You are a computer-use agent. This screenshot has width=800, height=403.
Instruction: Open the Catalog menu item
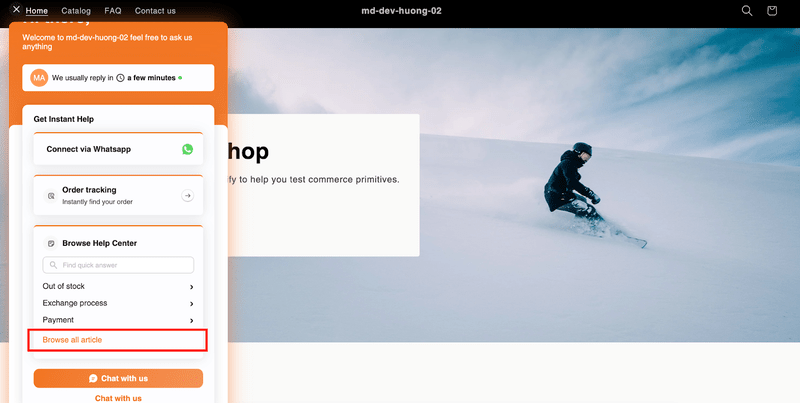point(76,11)
